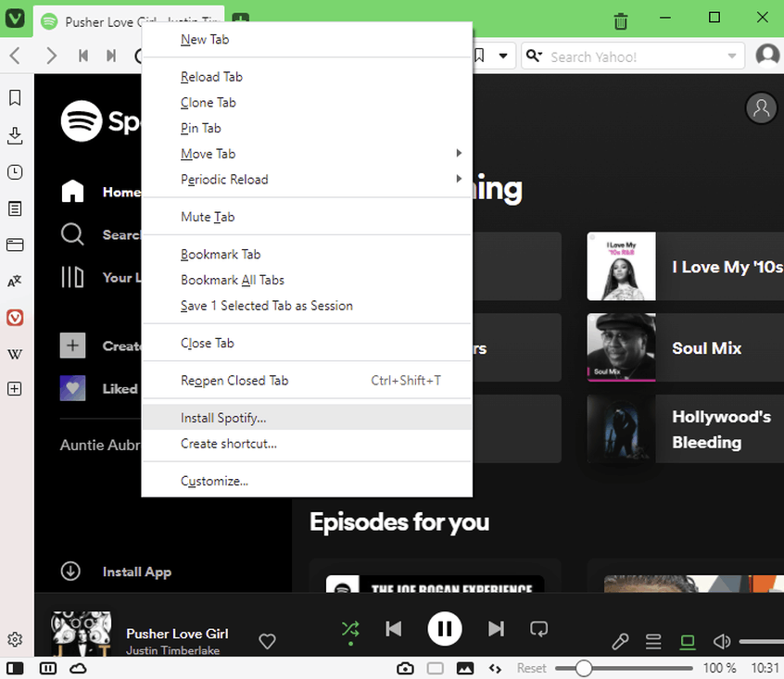Image resolution: width=784 pixels, height=679 pixels.
Task: Pause the current song
Action: [x=445, y=629]
